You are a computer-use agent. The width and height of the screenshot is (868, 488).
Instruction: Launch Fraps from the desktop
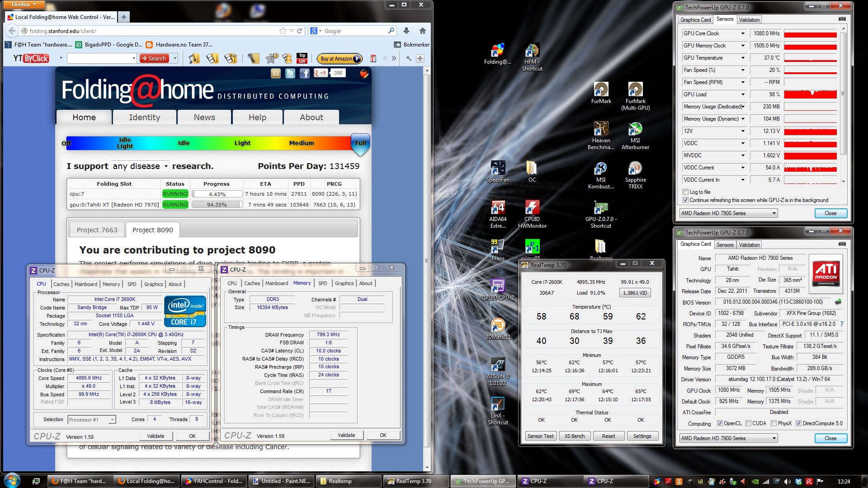pos(498,250)
